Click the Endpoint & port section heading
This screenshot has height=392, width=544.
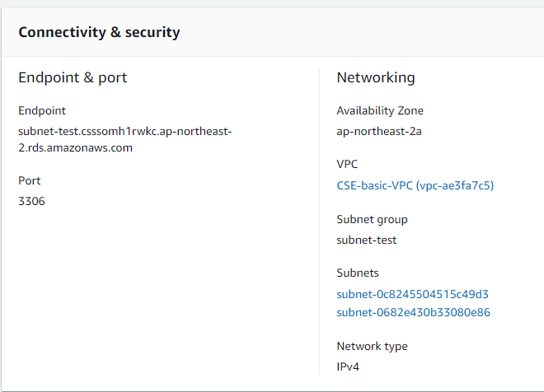coord(73,78)
